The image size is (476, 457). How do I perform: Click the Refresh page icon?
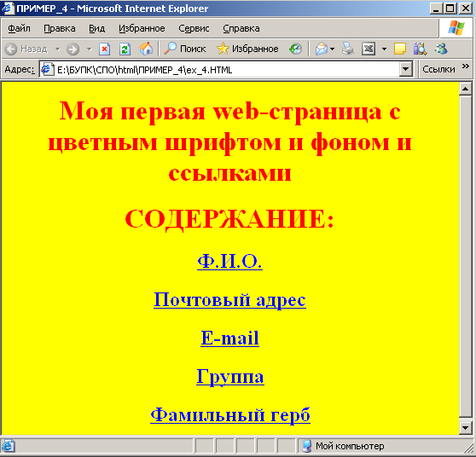click(125, 49)
